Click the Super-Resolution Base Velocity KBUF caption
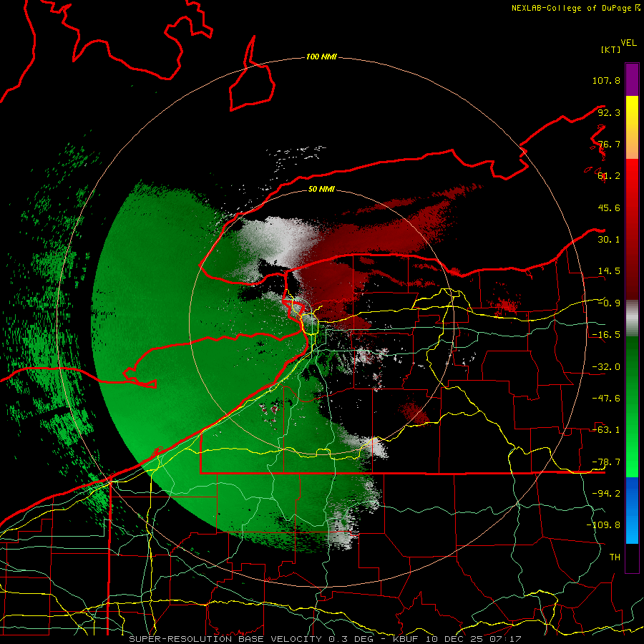The image size is (644, 644). click(x=325, y=639)
